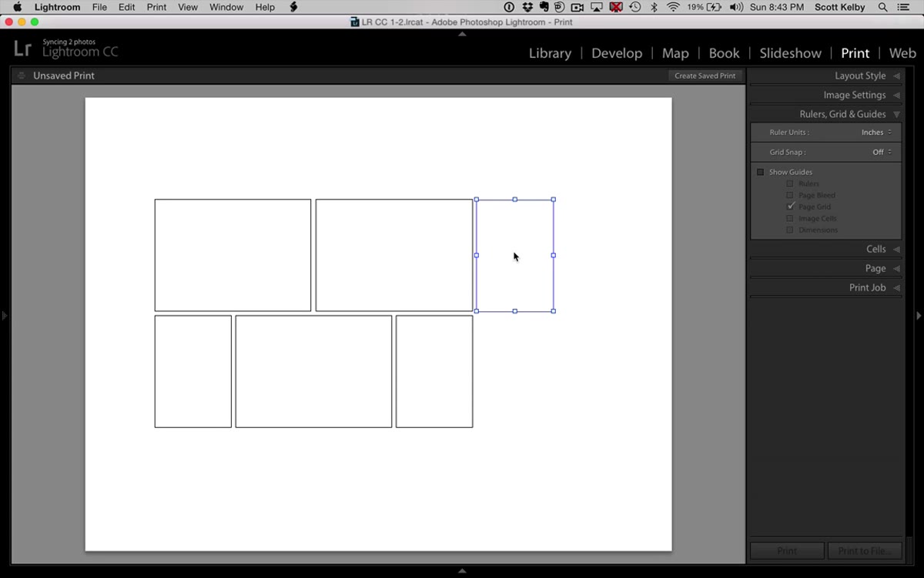Enable the Show Guides checkbox
Image resolution: width=924 pixels, height=578 pixels.
tap(760, 172)
